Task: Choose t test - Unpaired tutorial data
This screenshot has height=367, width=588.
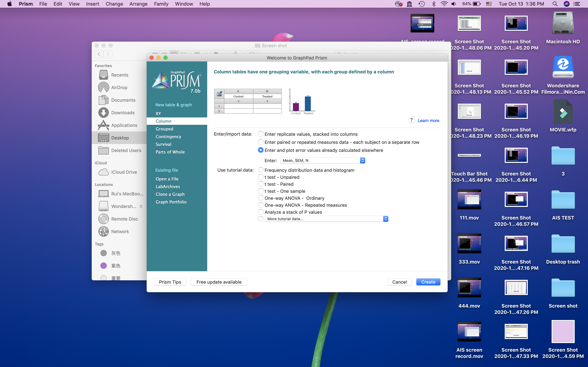Action: [x=261, y=177]
